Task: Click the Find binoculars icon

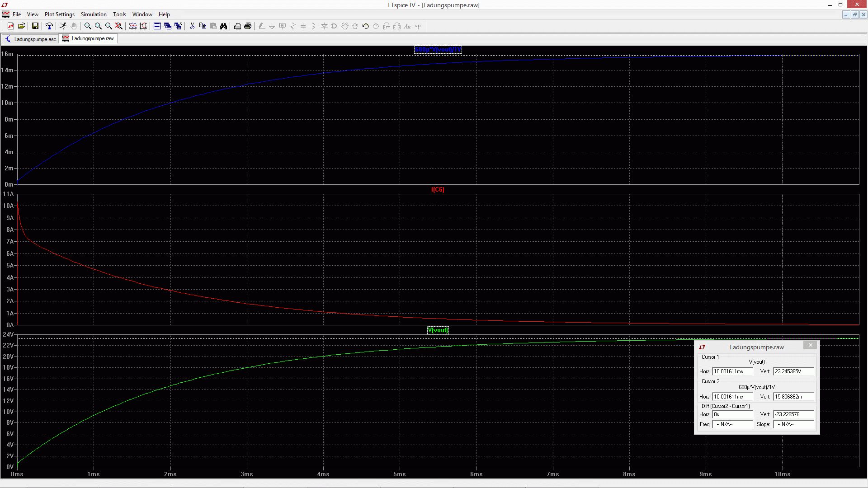Action: tap(223, 26)
